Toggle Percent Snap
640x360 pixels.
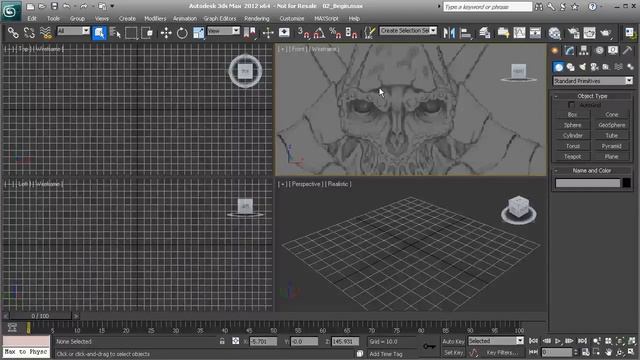point(336,33)
